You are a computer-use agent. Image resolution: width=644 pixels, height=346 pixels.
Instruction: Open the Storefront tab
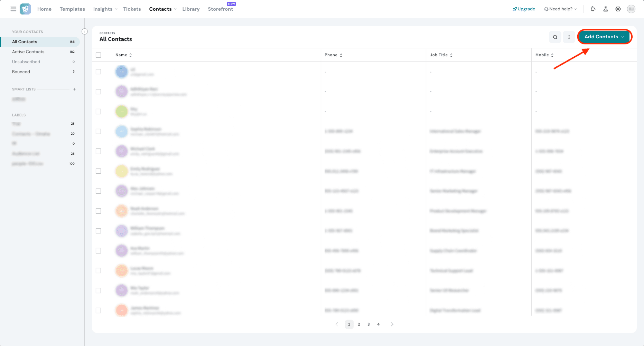click(x=220, y=9)
